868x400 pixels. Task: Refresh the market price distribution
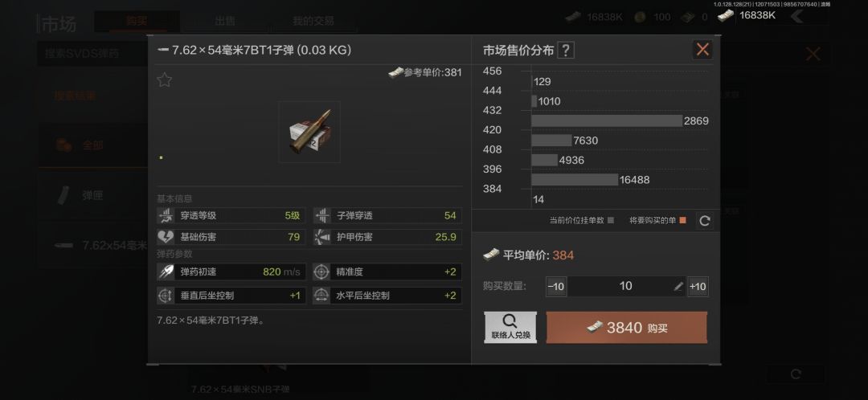[x=705, y=221]
